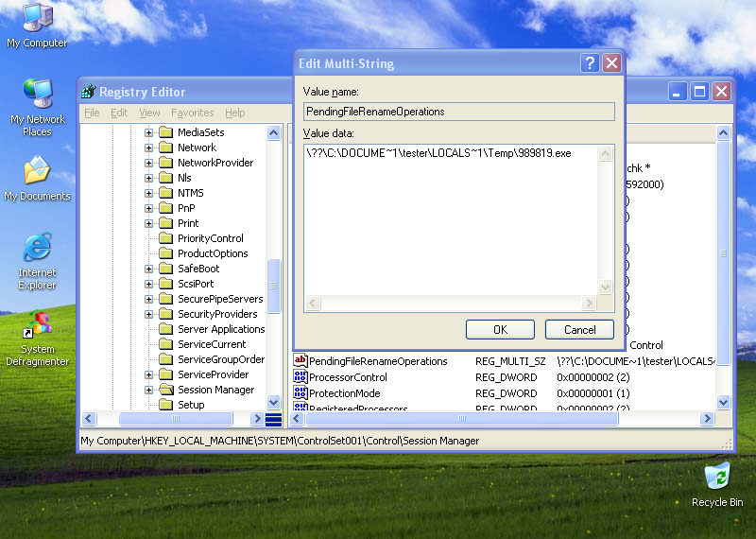Viewport: 756px width, 539px height.
Task: Expand the Print tree node
Action: [148, 223]
